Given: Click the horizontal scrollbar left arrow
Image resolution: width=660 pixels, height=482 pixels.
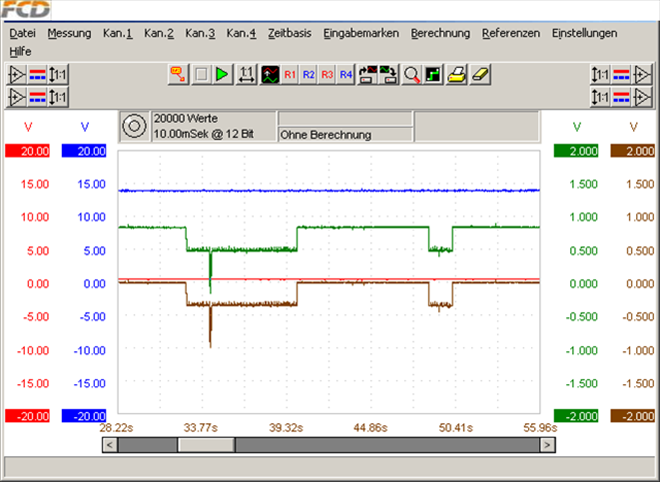Looking at the screenshot, I should (109, 444).
